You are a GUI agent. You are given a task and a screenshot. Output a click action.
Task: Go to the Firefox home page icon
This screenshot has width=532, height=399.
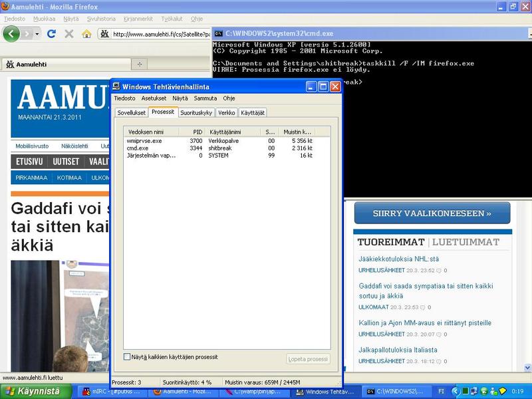(x=86, y=34)
